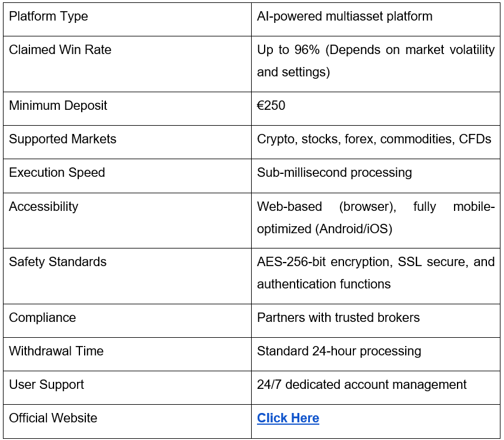
Task: Click the Standard 24-hour processing text
Action: 339,351
